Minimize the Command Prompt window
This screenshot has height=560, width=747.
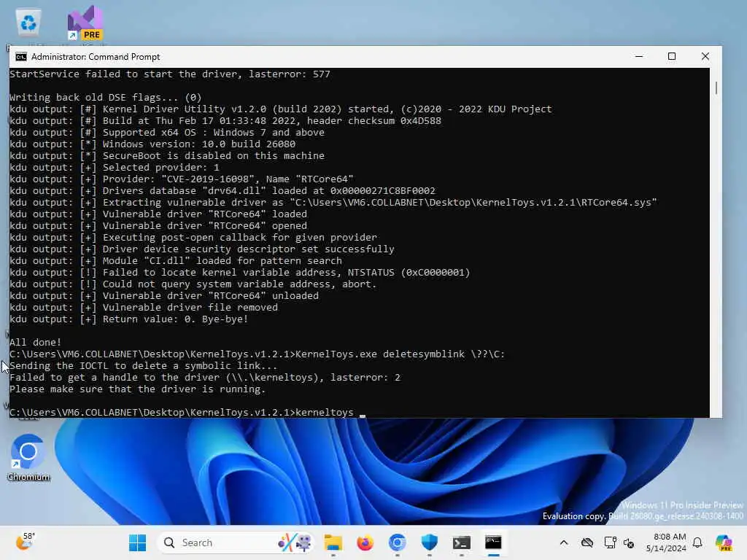pyautogui.click(x=639, y=57)
